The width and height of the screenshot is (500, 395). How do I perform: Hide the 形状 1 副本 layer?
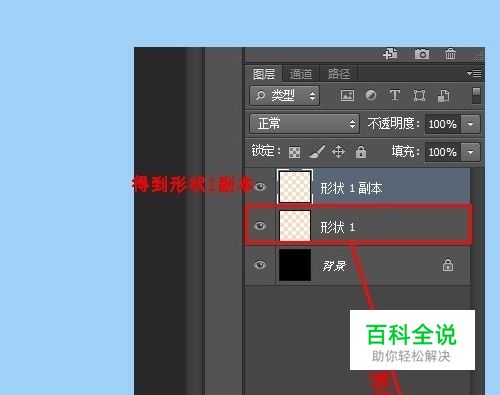click(260, 187)
